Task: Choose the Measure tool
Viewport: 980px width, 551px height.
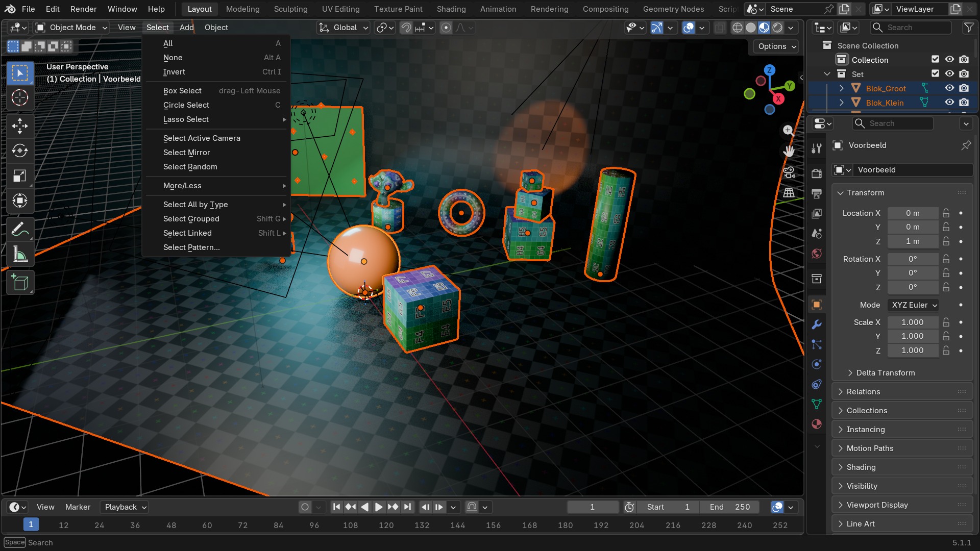Action: click(20, 255)
